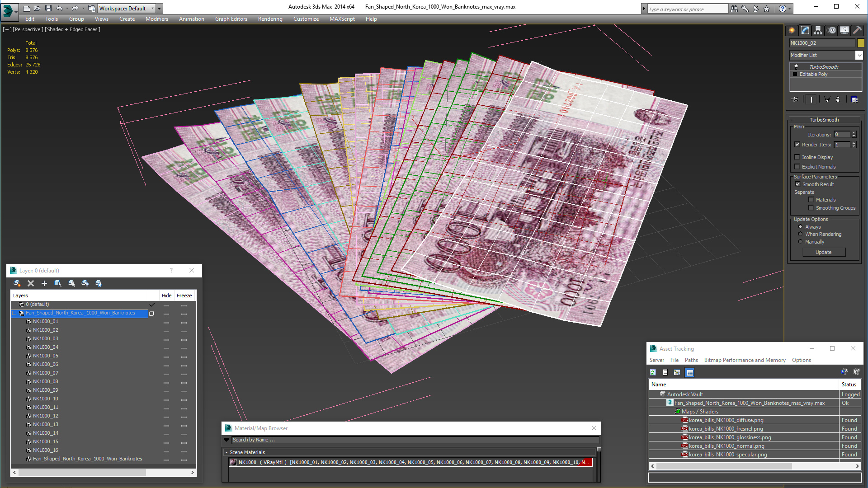The image size is (868, 488).
Task: Select the Manually update radio button
Action: (800, 242)
